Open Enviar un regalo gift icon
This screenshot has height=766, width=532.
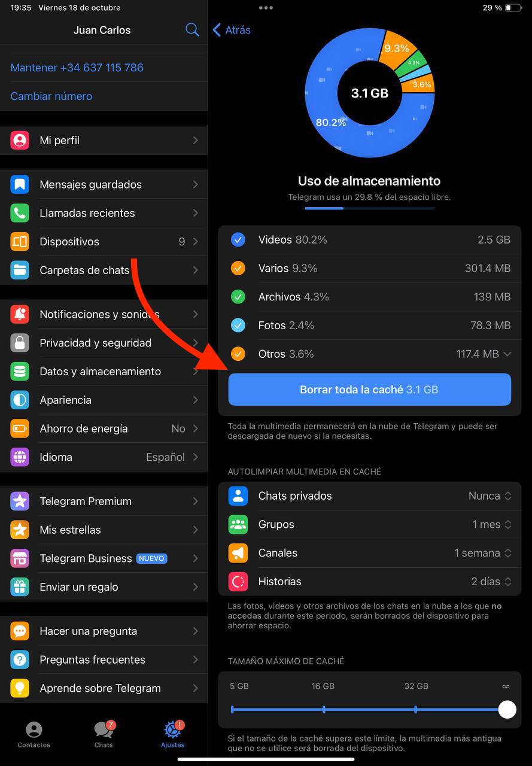20,587
